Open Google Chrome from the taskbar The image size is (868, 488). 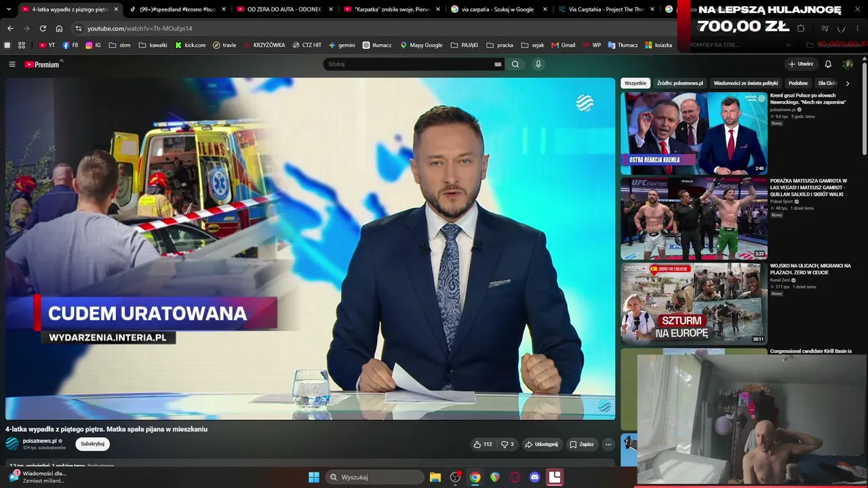point(475,477)
